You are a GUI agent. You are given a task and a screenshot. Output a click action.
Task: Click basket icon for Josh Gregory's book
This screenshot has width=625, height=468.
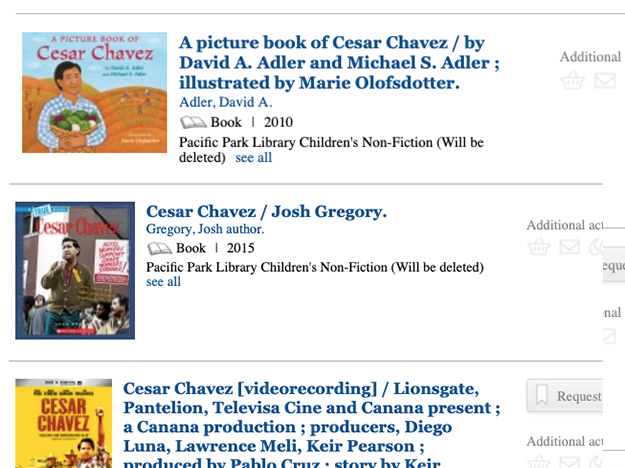coord(539,246)
